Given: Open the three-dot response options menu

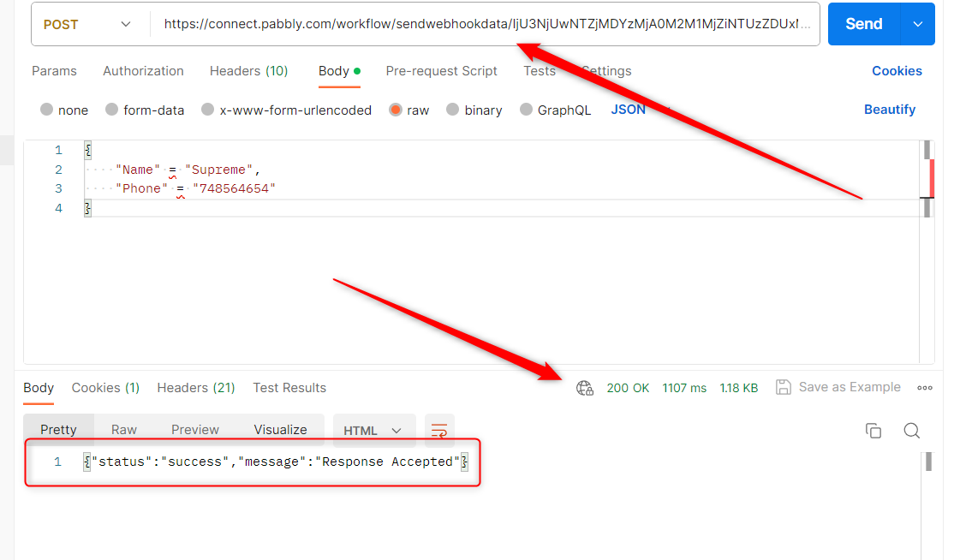Looking at the screenshot, I should pyautogui.click(x=925, y=388).
